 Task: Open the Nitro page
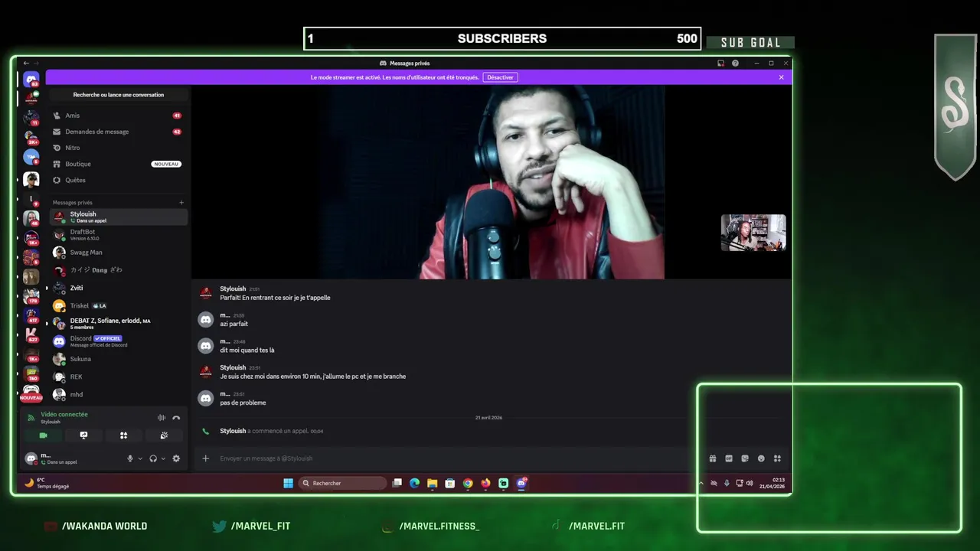[x=118, y=148]
